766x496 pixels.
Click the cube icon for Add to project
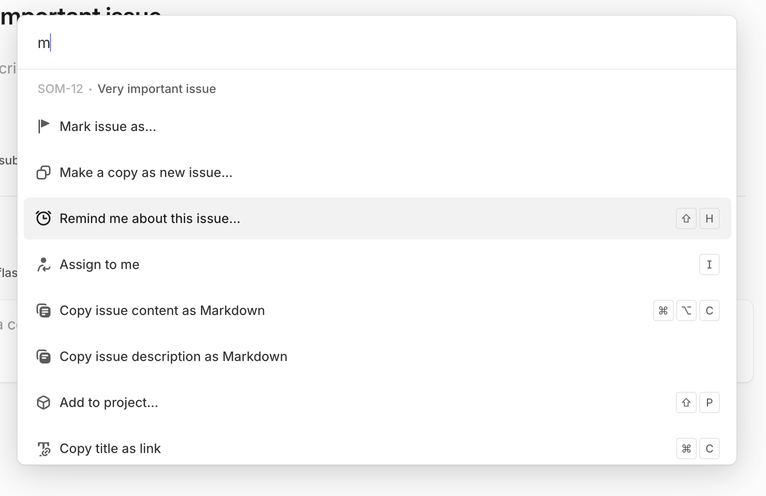coord(43,402)
